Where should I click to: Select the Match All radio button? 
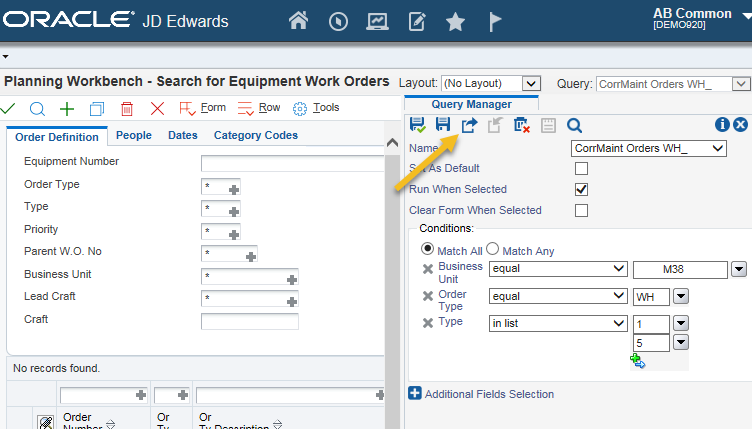pos(427,249)
